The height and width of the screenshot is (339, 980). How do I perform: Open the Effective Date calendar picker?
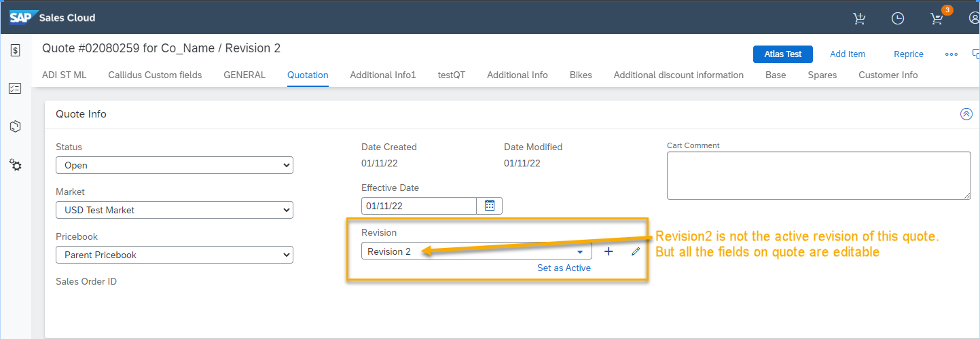tap(490, 205)
